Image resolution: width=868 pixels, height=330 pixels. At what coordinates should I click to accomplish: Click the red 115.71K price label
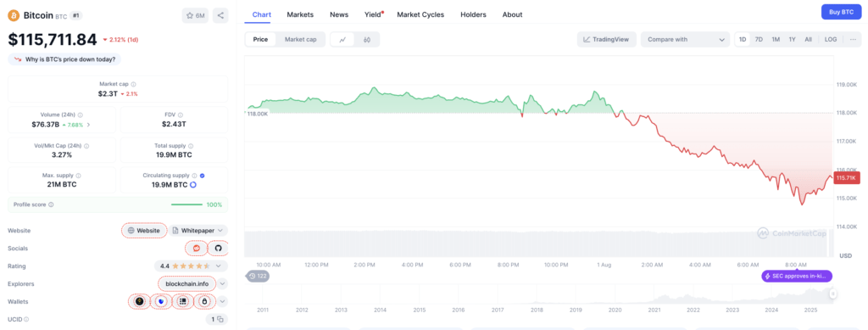click(x=847, y=178)
